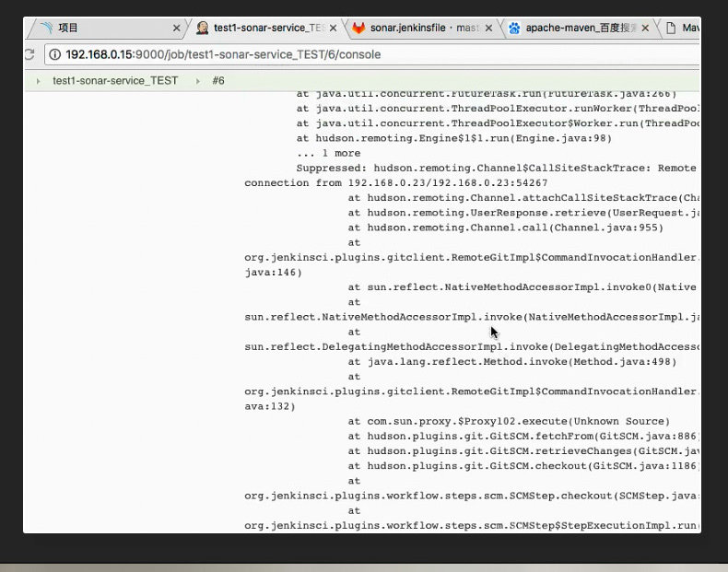The height and width of the screenshot is (572, 728).
Task: Click the 'hudson.remoting.Channel.call(Channel.java:955)' line
Action: [506, 228]
